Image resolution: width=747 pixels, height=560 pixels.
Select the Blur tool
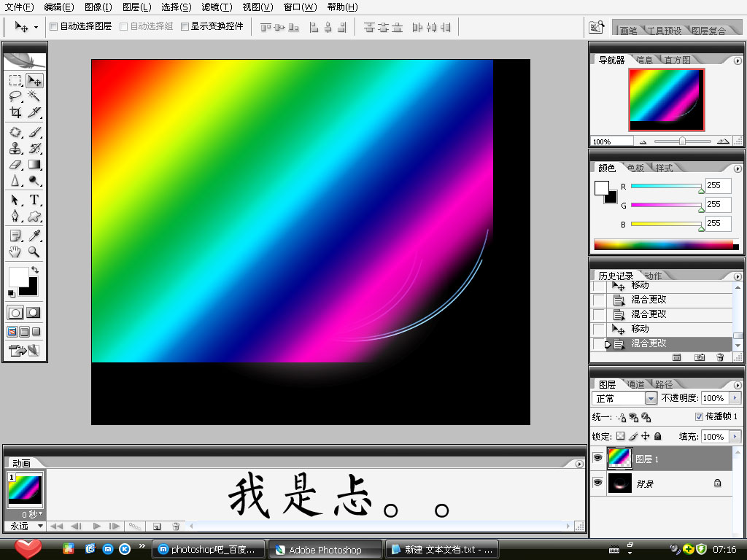pyautogui.click(x=15, y=181)
